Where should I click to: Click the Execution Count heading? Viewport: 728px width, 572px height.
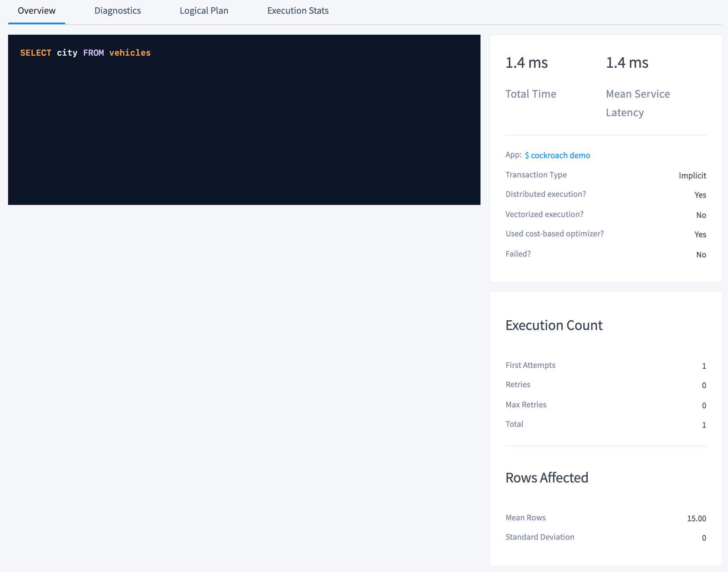pos(554,325)
